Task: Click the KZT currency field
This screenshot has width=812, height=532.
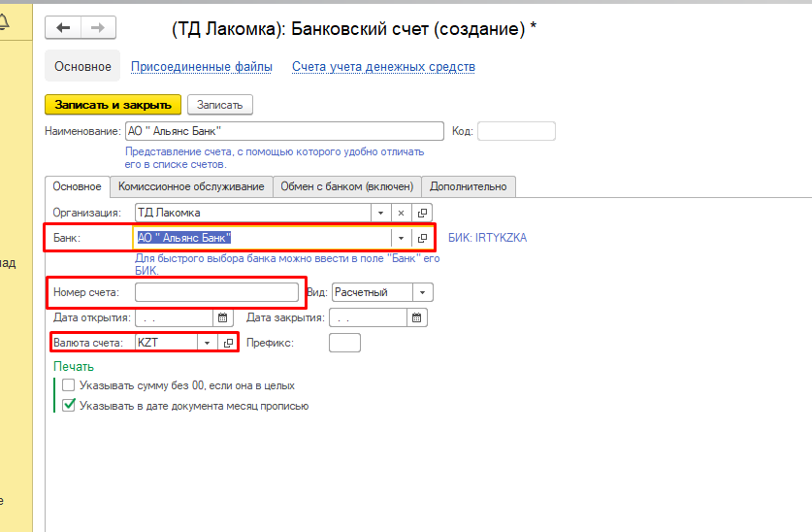Action: pyautogui.click(x=166, y=343)
